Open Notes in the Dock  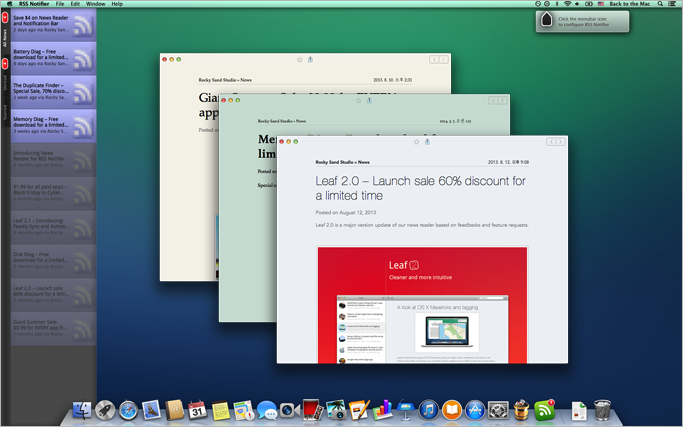coord(220,410)
